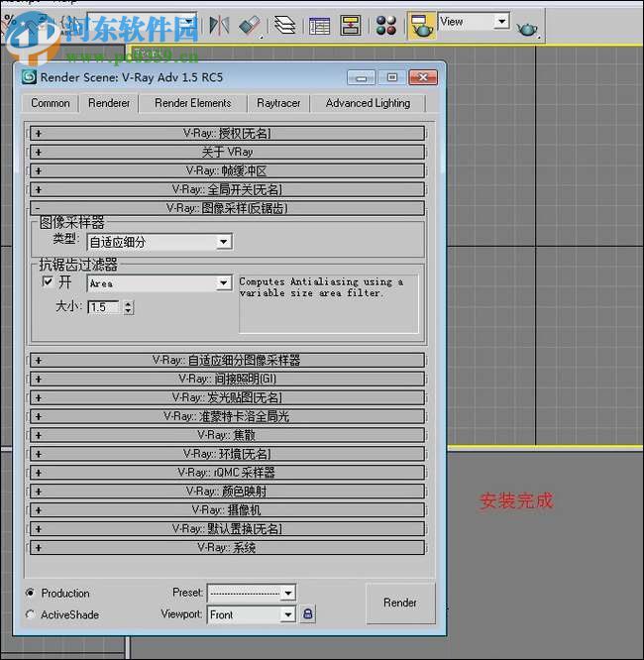The height and width of the screenshot is (660, 644).
Task: Expand V-Ray 发光贴图 rollout
Action: click(x=227, y=397)
